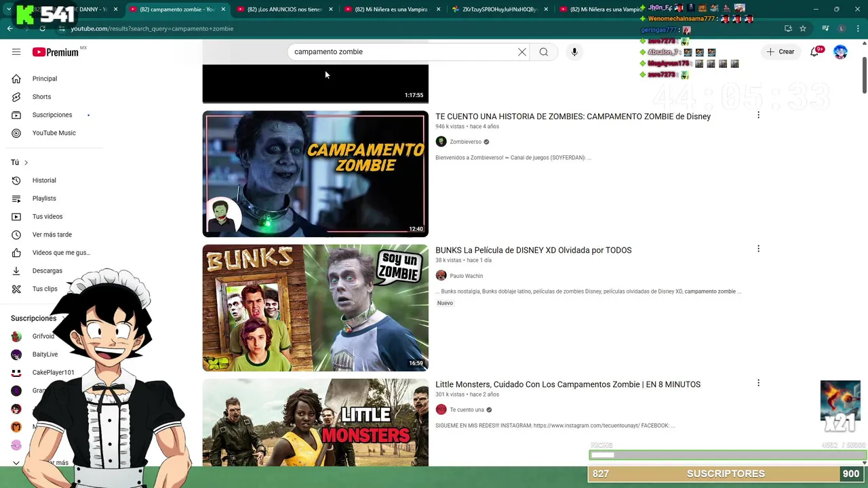
Task: Click the BUNKS soy un ZOMBIE thumbnail
Action: [315, 308]
